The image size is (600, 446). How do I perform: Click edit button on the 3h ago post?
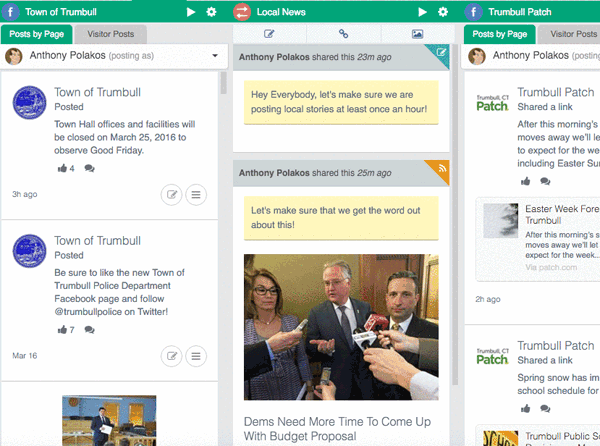(171, 195)
